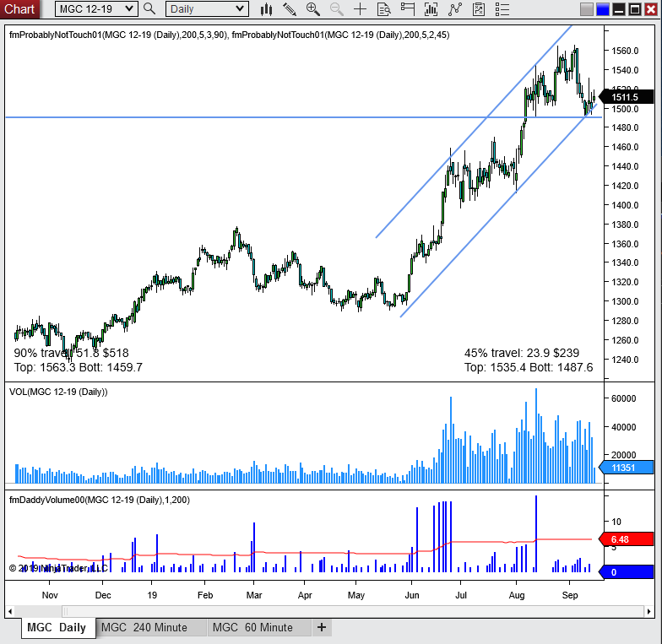The image size is (662, 644).
Task: Open the Indicators icon
Action: click(454, 8)
